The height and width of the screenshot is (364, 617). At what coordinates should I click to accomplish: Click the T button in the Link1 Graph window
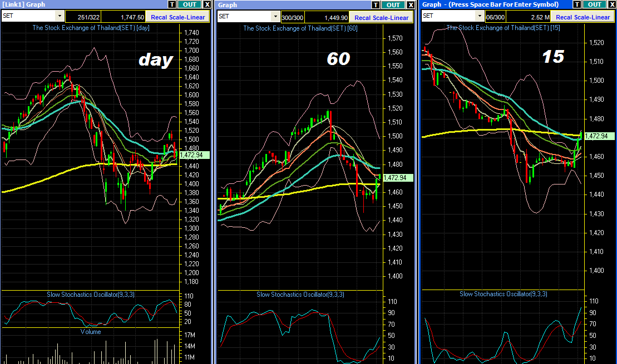[x=172, y=4]
